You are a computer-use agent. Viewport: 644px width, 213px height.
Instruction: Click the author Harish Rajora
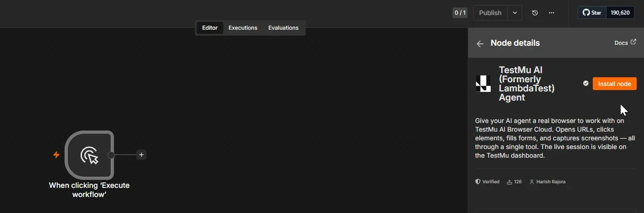click(x=547, y=182)
